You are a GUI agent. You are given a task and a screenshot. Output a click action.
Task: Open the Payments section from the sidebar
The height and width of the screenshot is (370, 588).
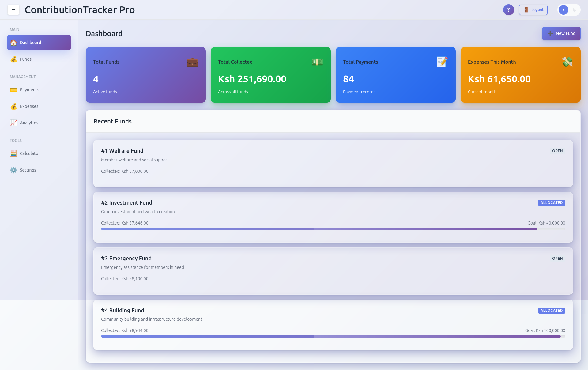click(29, 90)
